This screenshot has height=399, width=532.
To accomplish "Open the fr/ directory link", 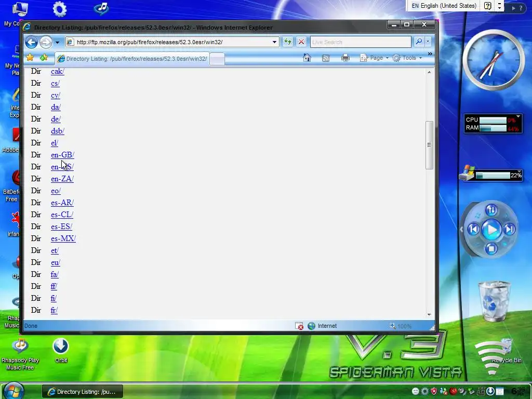I will pyautogui.click(x=54, y=310).
